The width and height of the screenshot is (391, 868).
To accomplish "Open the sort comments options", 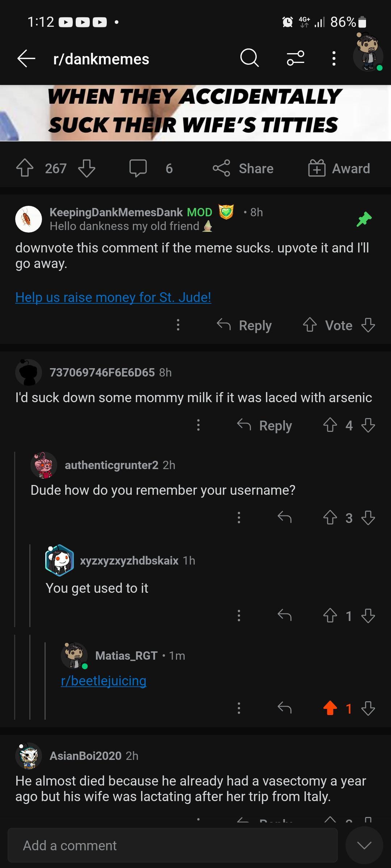I will 295,59.
